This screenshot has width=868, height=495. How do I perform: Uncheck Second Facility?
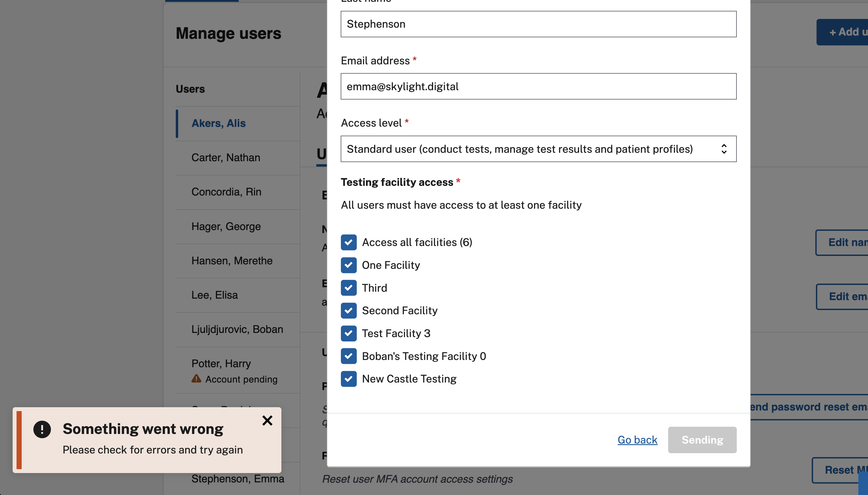pyautogui.click(x=349, y=310)
